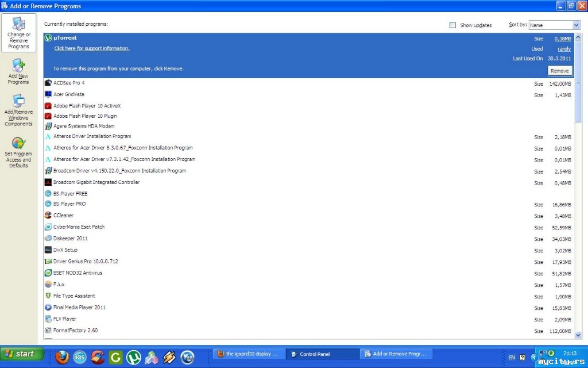The width and height of the screenshot is (588, 368).
Task: Click the green G quick launch icon
Action: click(x=115, y=357)
